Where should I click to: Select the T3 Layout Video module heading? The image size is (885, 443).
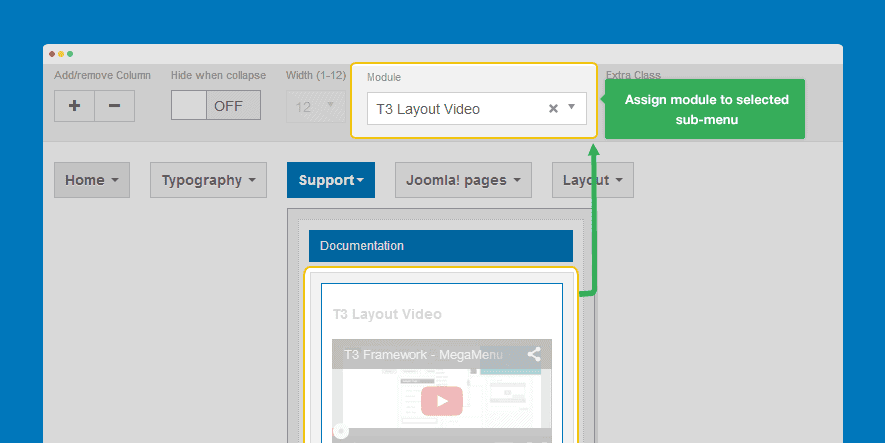coord(387,314)
